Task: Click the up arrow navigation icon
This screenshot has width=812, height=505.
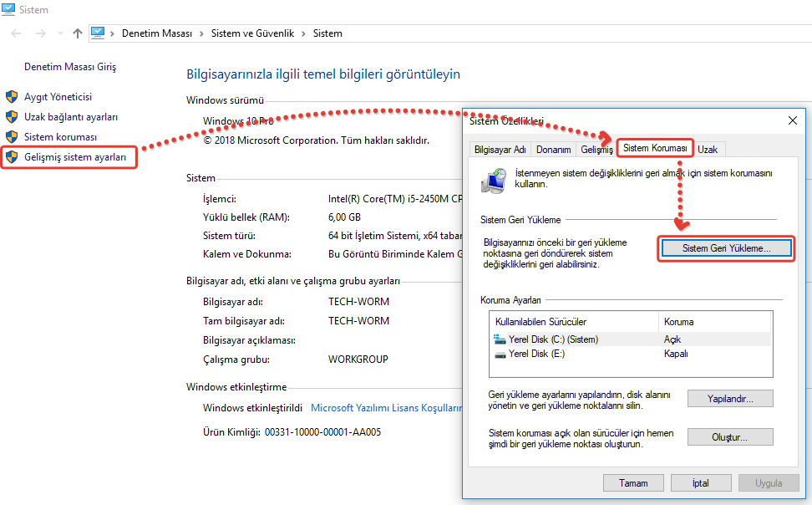Action: coord(78,33)
